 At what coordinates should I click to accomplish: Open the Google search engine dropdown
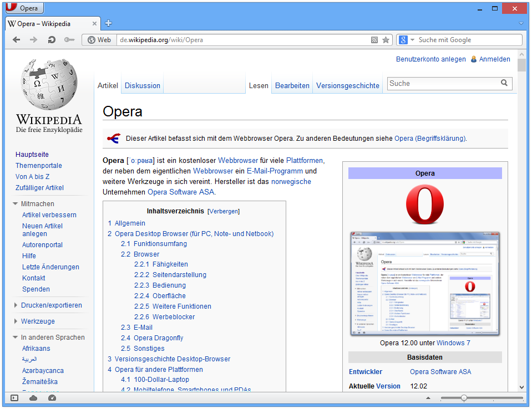click(x=405, y=40)
